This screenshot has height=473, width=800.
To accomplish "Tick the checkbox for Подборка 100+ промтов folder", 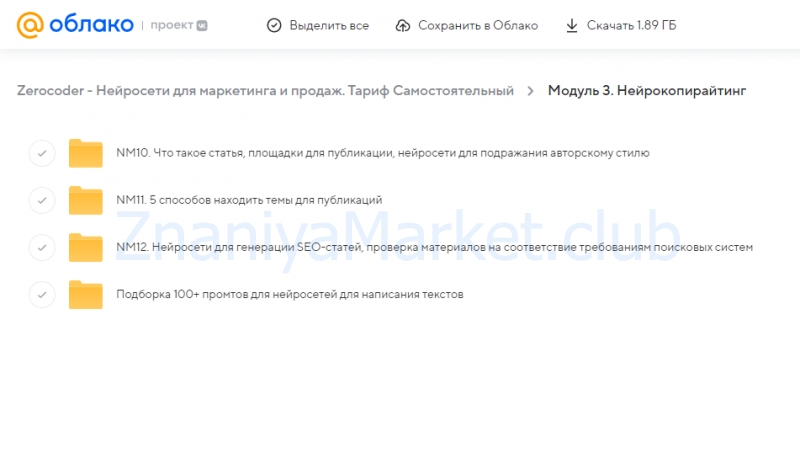I will click(x=42, y=294).
